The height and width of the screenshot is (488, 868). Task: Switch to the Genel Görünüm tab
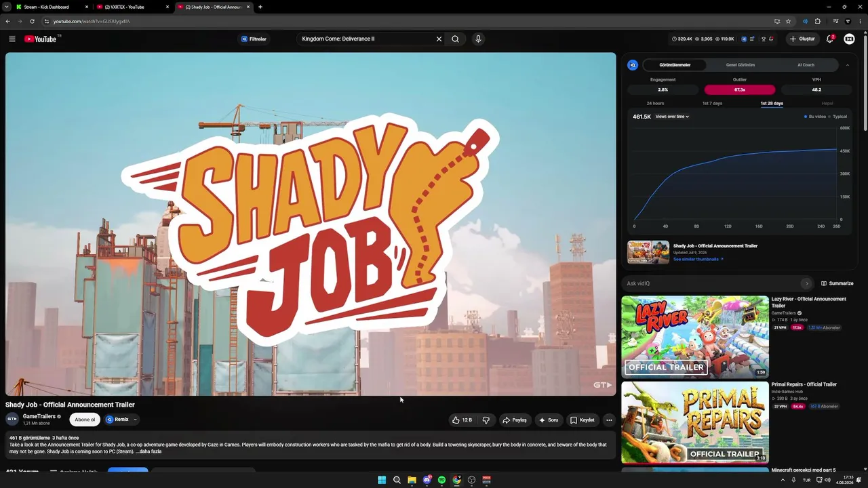click(x=741, y=65)
